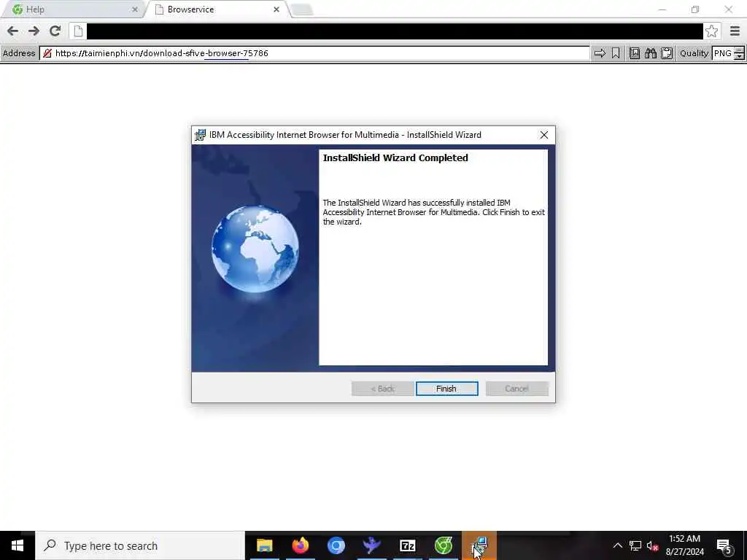The image size is (747, 560).
Task: Open the notification center icon
Action: coord(724,545)
